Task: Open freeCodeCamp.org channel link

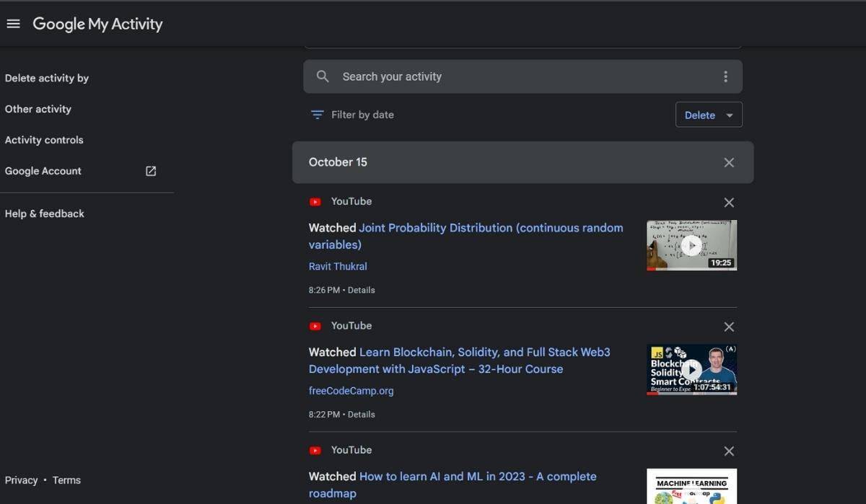Action: 351,391
